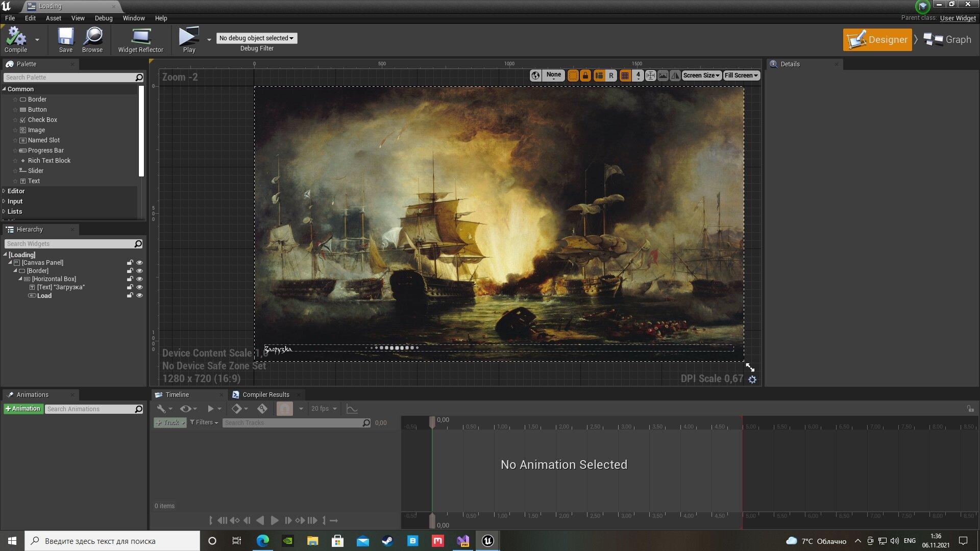980x551 pixels.
Task: Open the Debug menu
Action: [104, 18]
